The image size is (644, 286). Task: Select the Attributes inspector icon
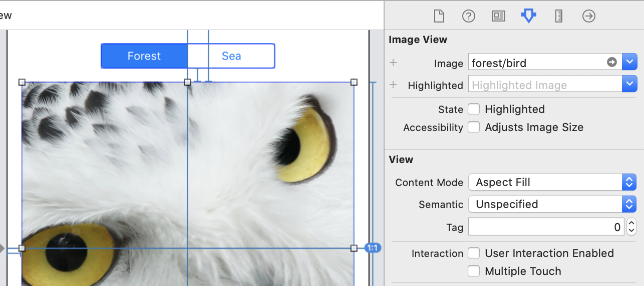[528, 16]
